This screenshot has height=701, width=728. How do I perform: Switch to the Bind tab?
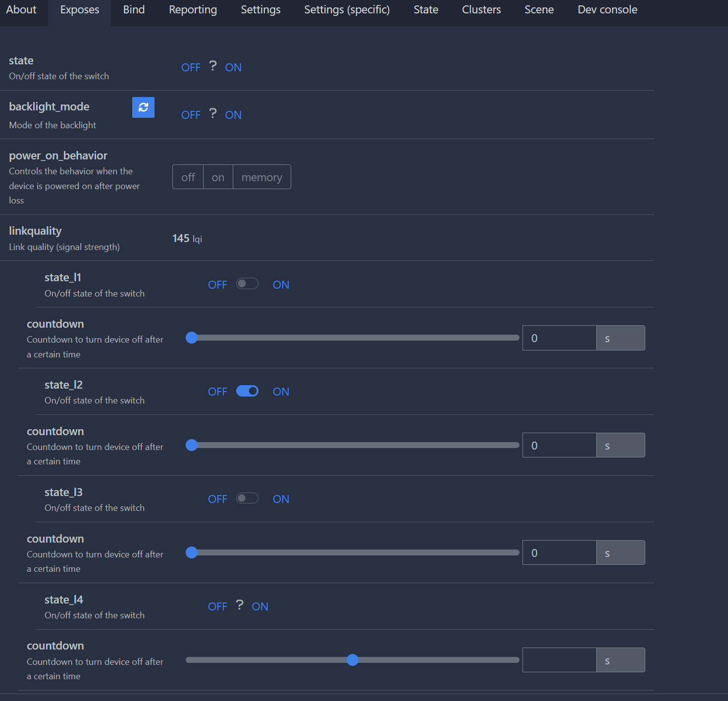click(133, 9)
